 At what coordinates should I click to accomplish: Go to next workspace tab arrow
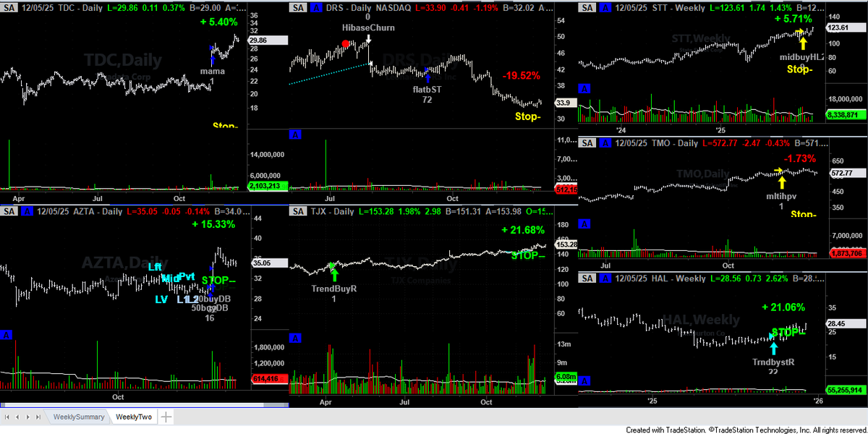(x=27, y=417)
